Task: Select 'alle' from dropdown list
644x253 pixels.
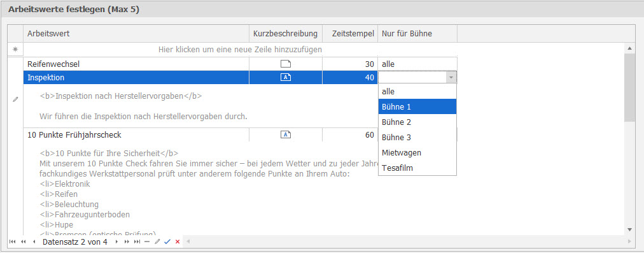Action: (x=417, y=91)
